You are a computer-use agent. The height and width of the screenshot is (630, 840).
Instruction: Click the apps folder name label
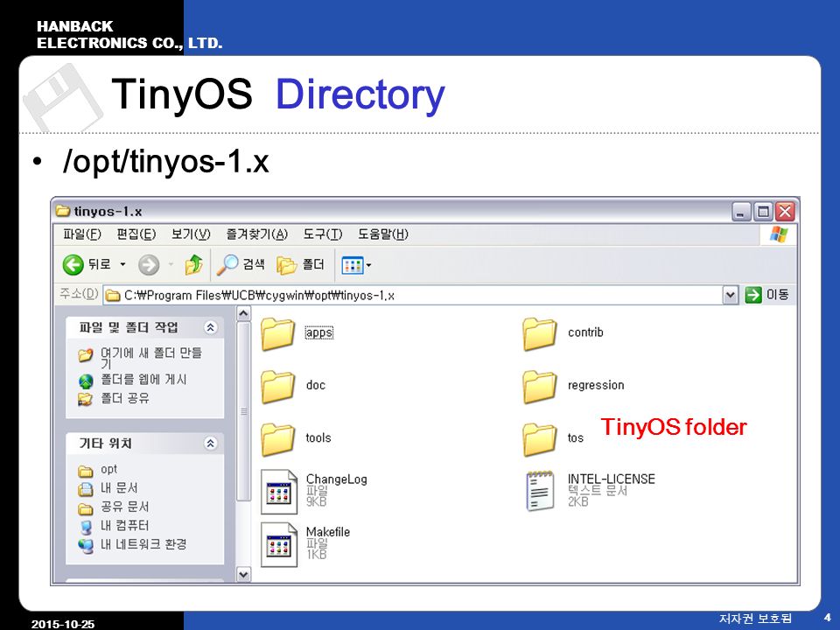(319, 332)
